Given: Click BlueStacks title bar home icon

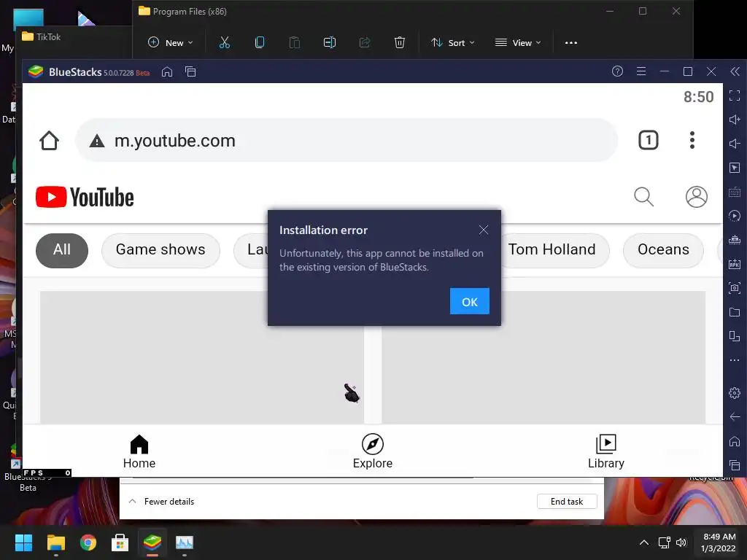Looking at the screenshot, I should [167, 72].
